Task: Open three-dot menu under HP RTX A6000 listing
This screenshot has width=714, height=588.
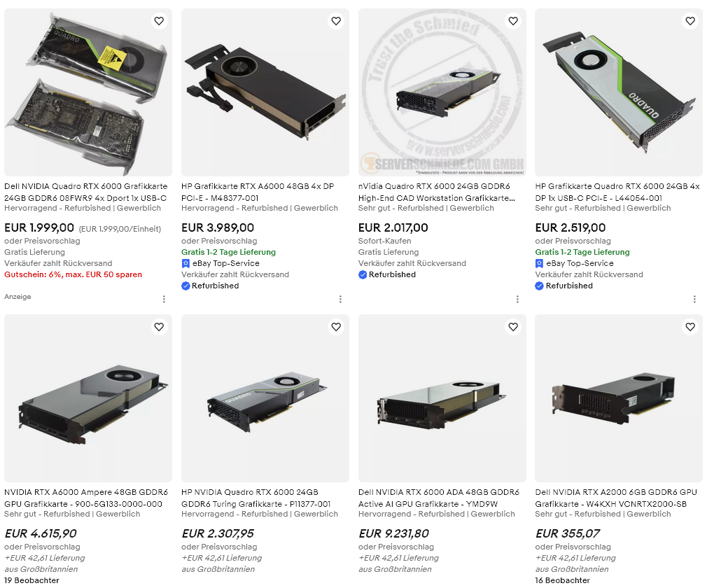Action: (340, 299)
